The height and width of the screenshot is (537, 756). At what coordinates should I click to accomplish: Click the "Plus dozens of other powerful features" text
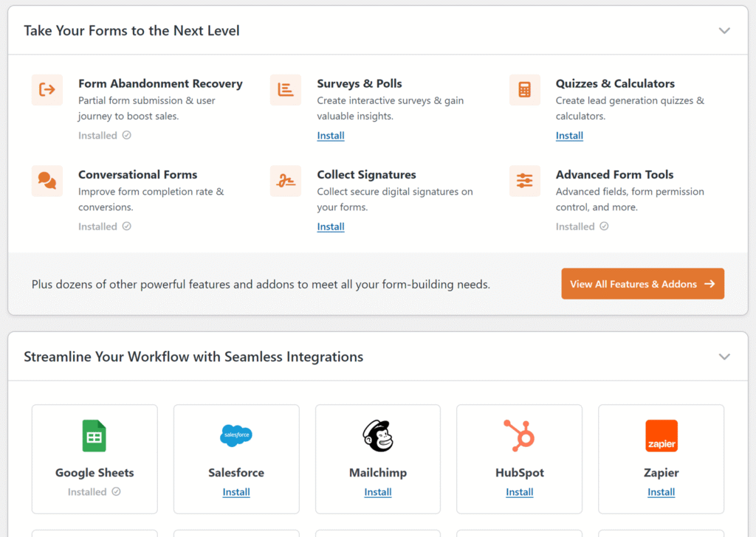[x=261, y=284]
